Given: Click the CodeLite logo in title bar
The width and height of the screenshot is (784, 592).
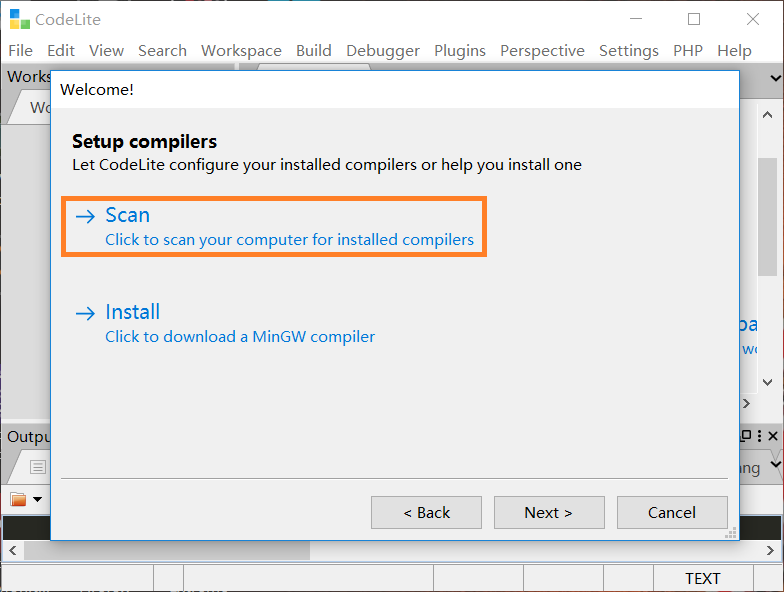Looking at the screenshot, I should click(x=19, y=19).
